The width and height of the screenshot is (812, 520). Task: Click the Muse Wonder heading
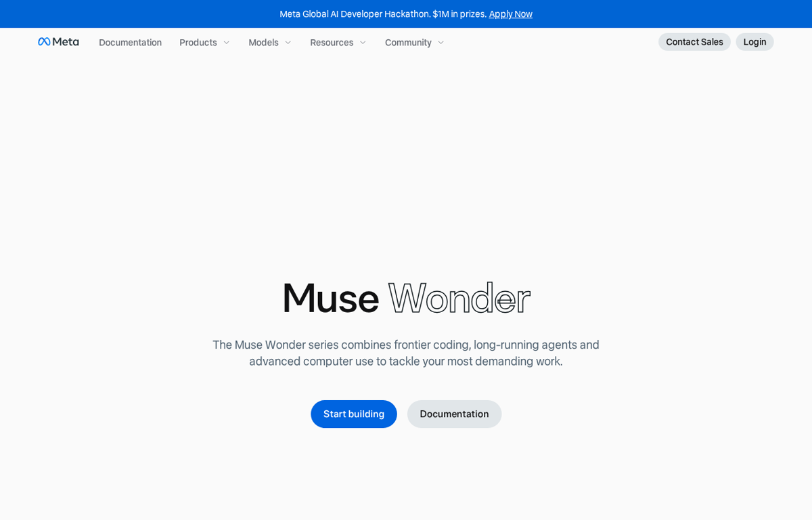[406, 298]
